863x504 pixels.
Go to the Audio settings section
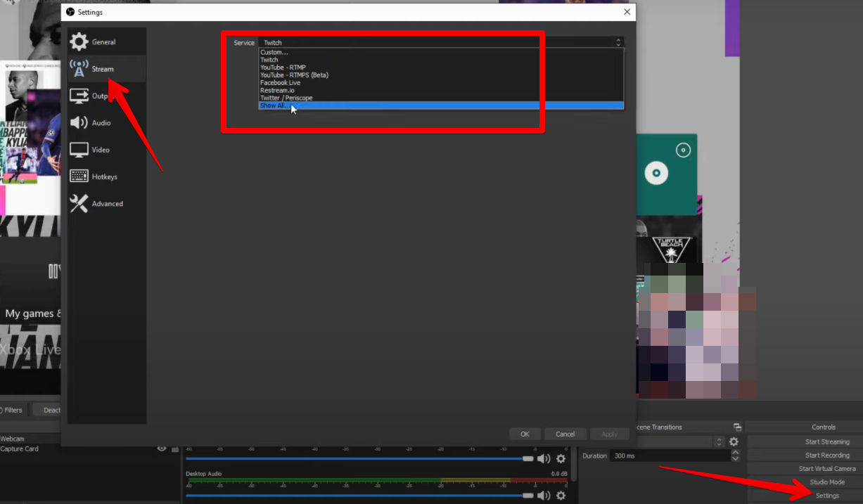[107, 123]
